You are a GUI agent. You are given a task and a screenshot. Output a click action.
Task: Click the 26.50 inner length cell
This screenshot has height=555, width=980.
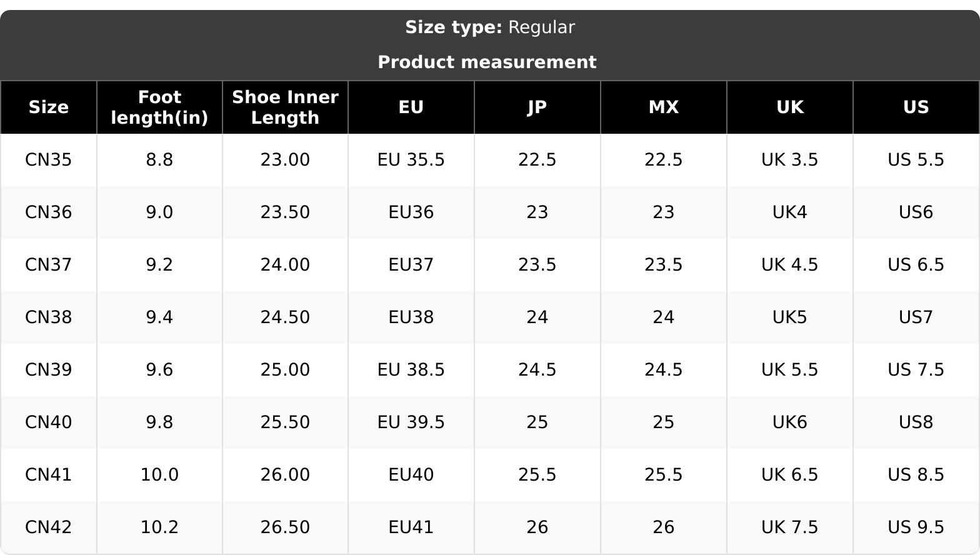coord(285,527)
